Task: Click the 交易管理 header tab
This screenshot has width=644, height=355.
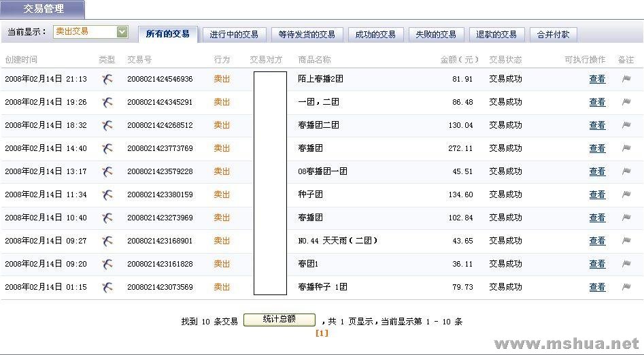Action: [x=44, y=10]
